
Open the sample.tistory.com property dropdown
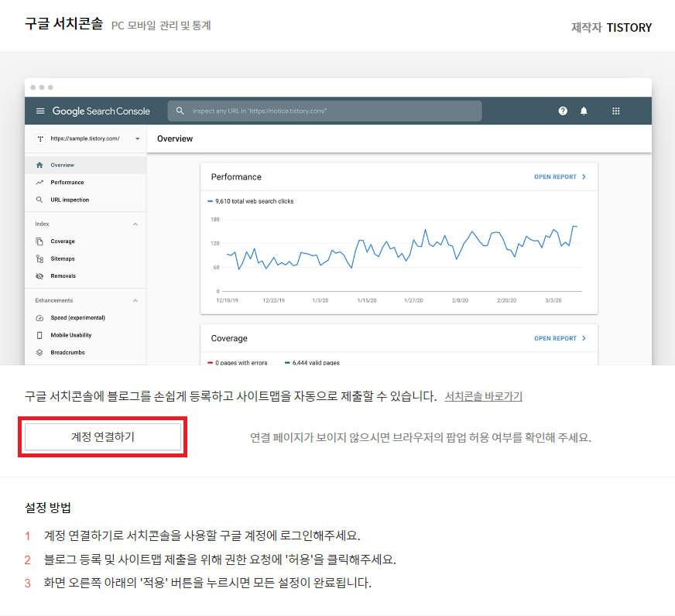pos(137,139)
